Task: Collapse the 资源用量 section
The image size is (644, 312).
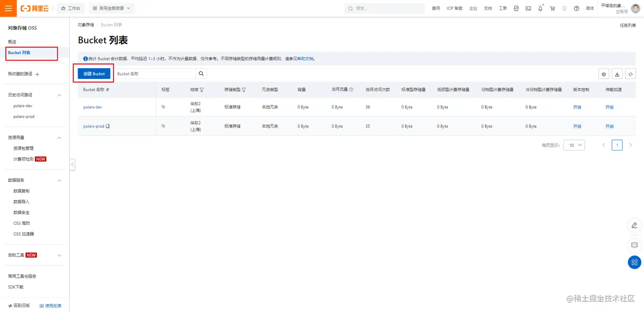Action: pos(60,138)
